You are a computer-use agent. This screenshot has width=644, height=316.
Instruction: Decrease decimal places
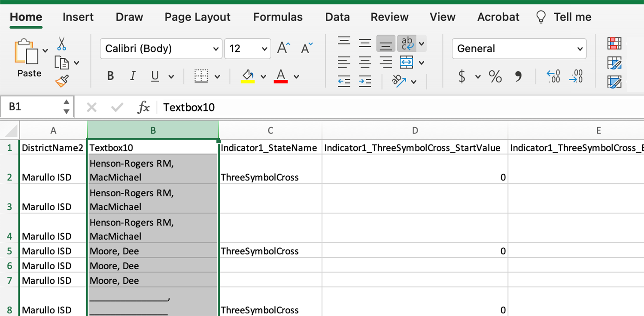pyautogui.click(x=576, y=77)
